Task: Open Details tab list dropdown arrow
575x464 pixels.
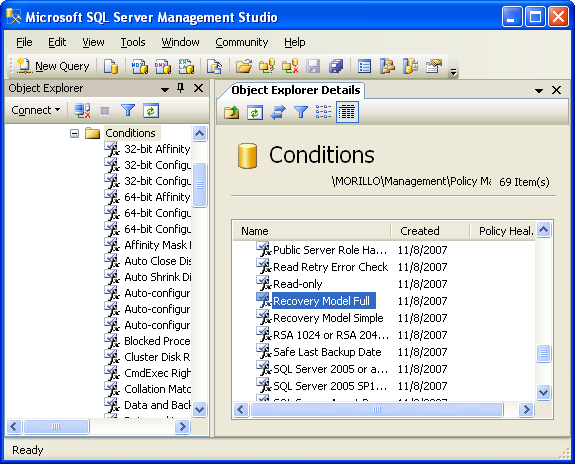Action: tap(539, 91)
